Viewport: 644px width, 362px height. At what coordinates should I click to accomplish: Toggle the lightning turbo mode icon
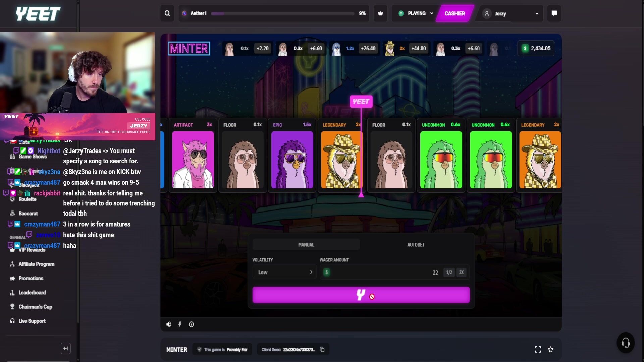tap(180, 324)
